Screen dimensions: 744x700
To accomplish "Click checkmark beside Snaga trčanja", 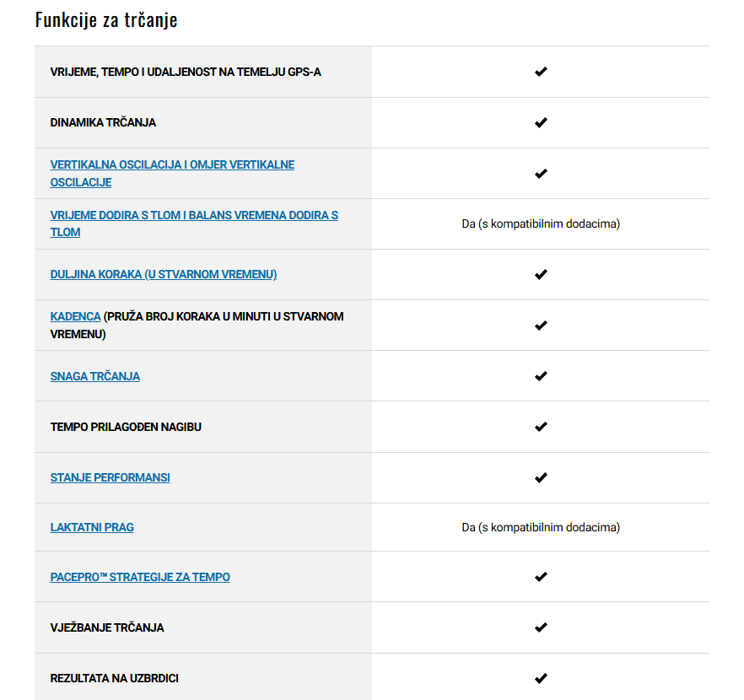I will tap(541, 376).
